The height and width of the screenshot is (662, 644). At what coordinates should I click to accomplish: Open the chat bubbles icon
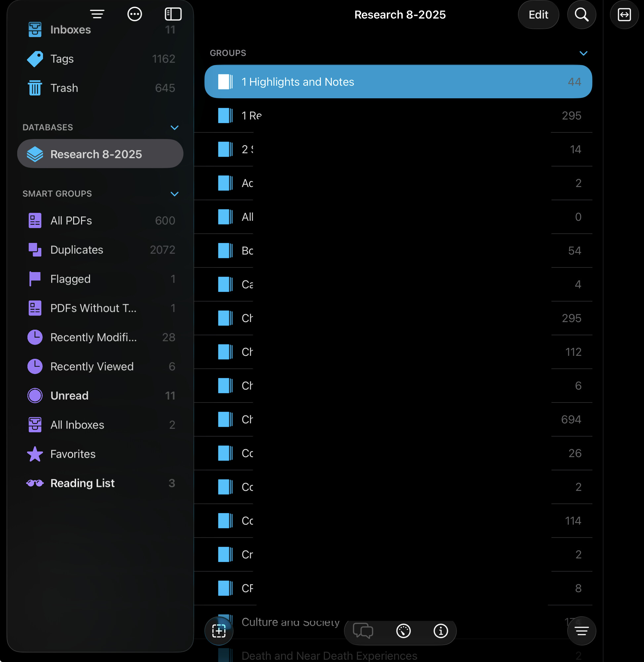pos(363,631)
